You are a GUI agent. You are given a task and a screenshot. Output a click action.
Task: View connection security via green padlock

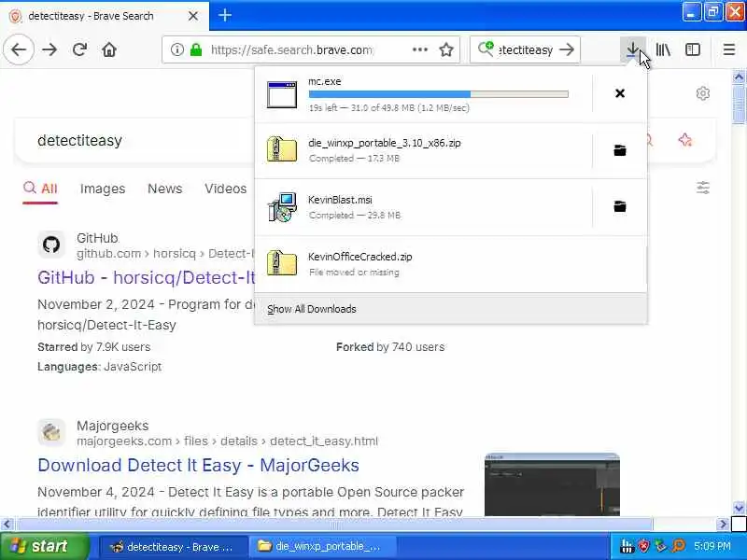(196, 49)
